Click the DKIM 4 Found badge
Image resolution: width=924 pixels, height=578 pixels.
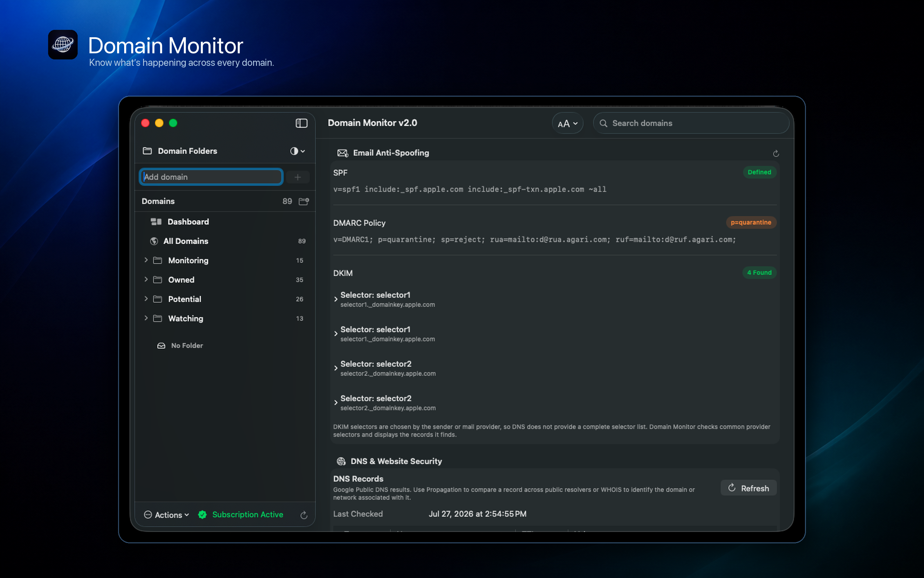(759, 273)
